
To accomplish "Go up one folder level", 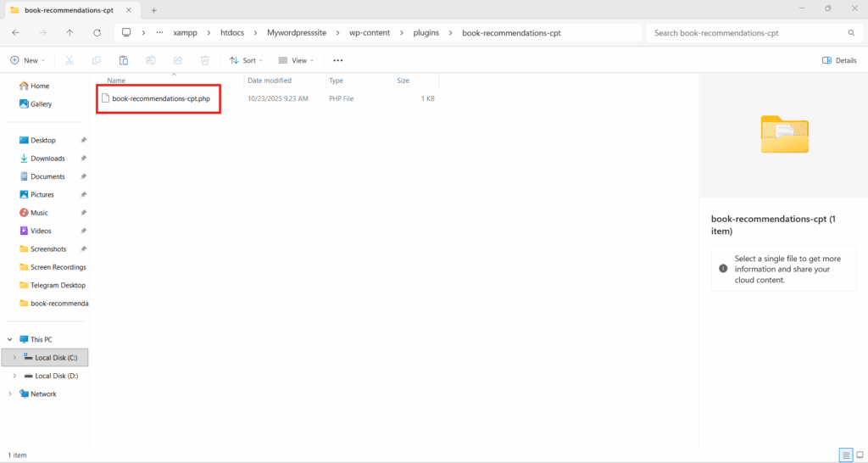I will pos(70,33).
